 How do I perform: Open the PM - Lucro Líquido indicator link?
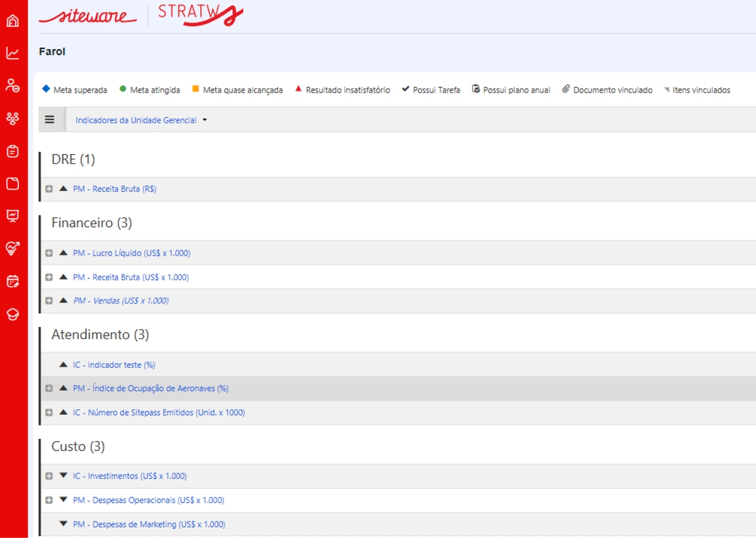tap(132, 253)
